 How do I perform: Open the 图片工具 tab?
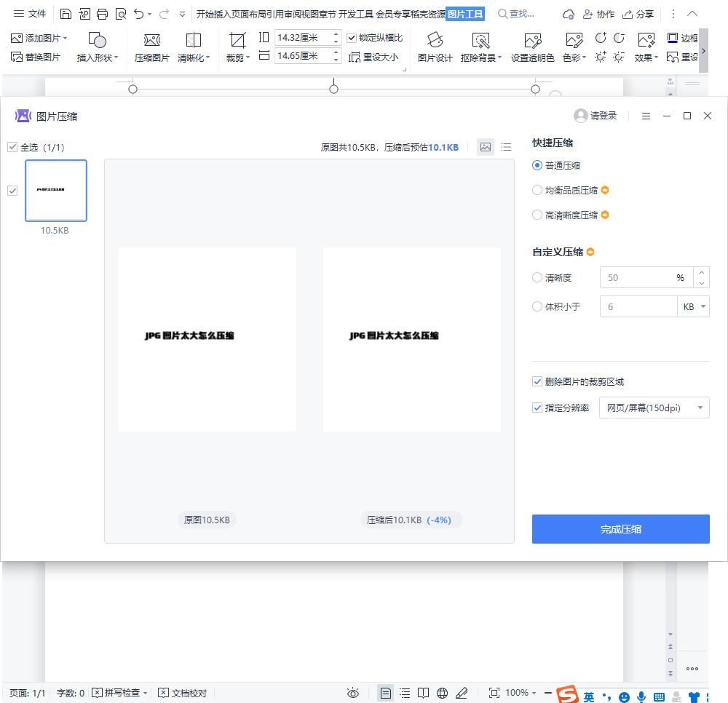465,13
